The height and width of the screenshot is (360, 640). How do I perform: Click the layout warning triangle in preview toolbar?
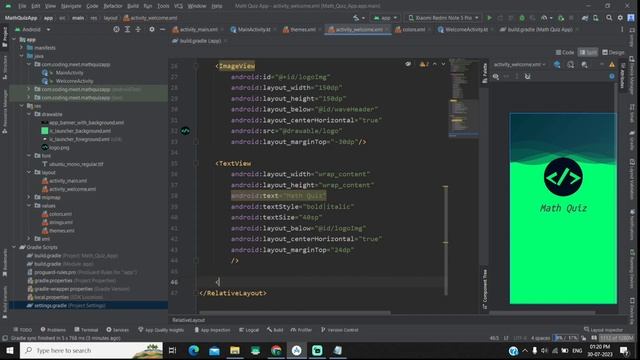pos(612,64)
